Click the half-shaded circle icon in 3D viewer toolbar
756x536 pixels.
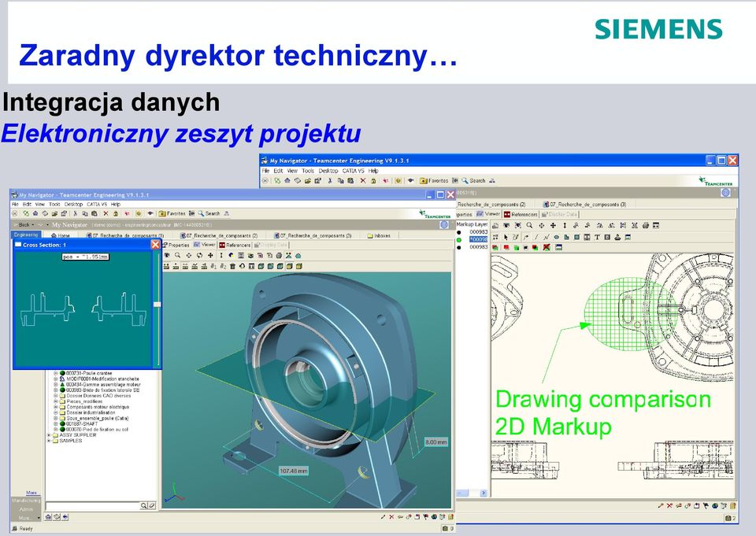click(x=231, y=255)
